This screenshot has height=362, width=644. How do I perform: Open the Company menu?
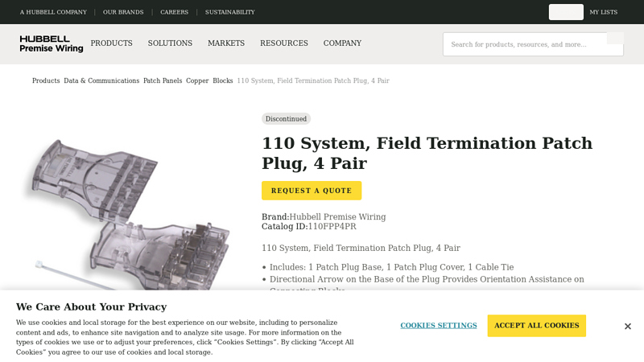[342, 43]
